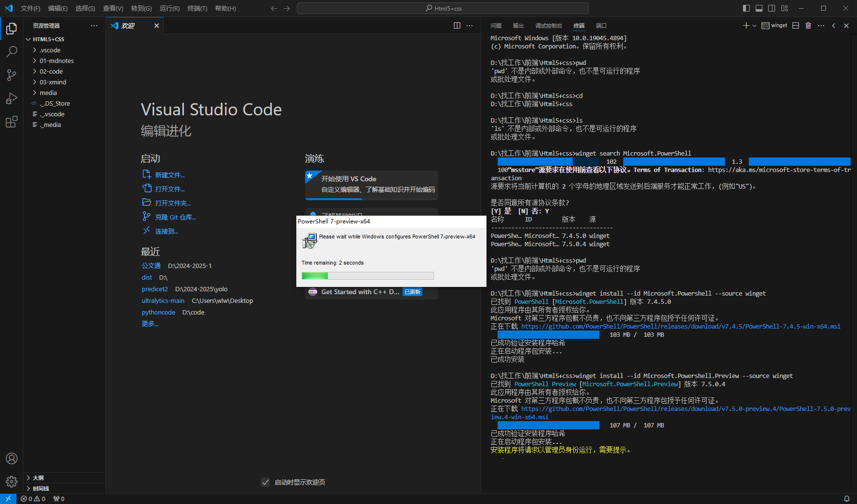This screenshot has height=504, width=857.
Task: Click the 克隆 Git 仓库 link
Action: (x=169, y=217)
